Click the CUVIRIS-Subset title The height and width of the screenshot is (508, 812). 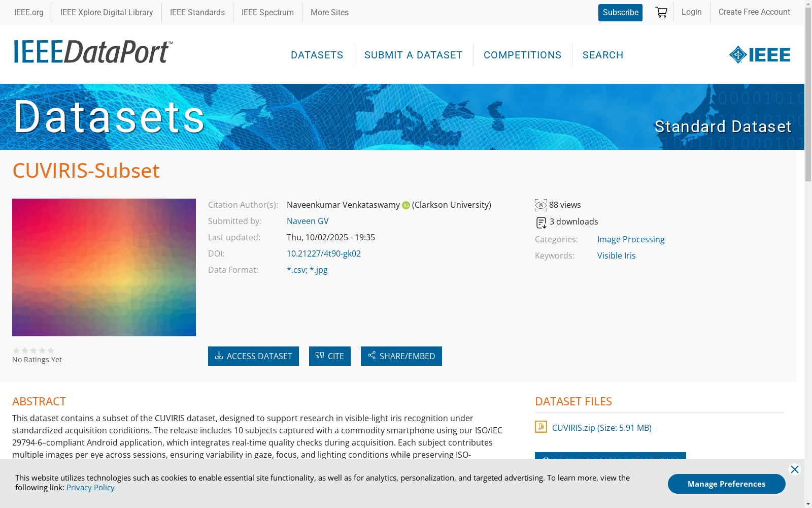tap(86, 171)
